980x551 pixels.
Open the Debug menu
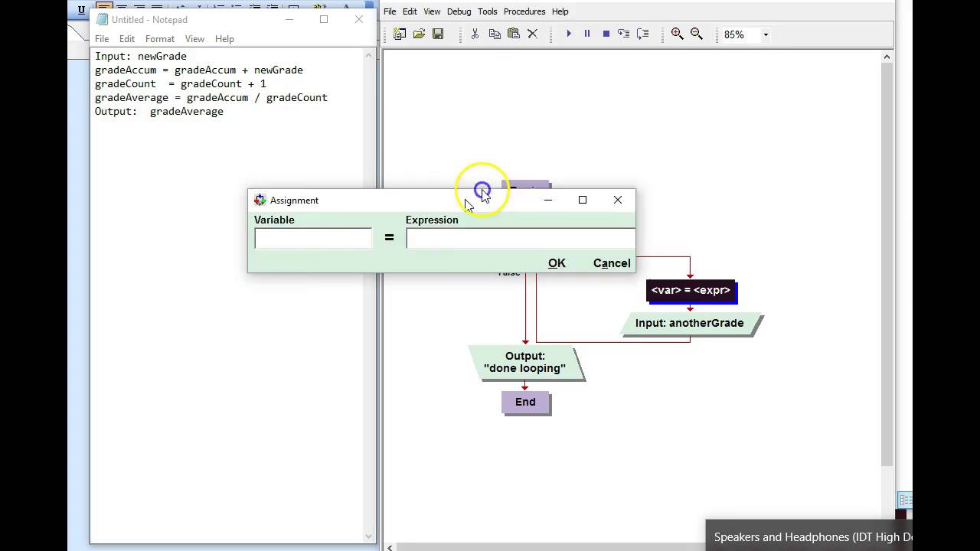(459, 11)
